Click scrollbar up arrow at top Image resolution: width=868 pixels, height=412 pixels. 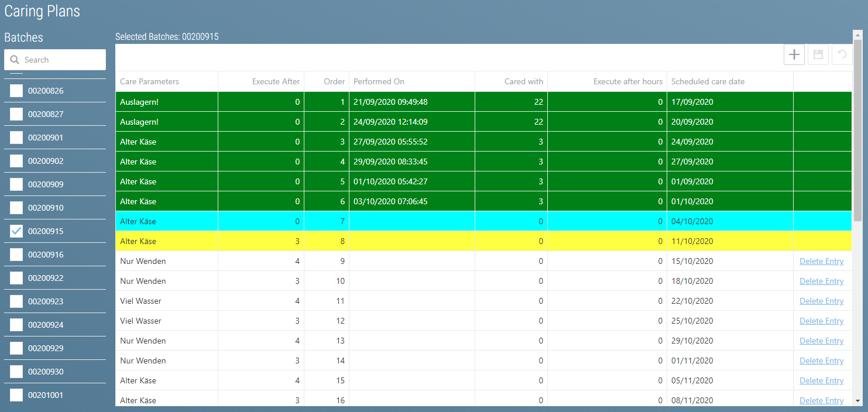(x=857, y=35)
